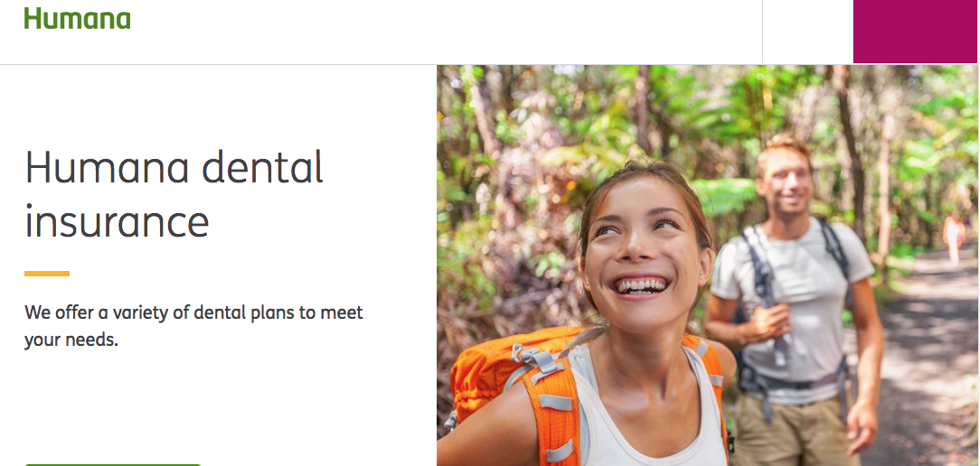Click the "your needs." line of text
Image resolution: width=980 pixels, height=466 pixels.
pos(71,341)
